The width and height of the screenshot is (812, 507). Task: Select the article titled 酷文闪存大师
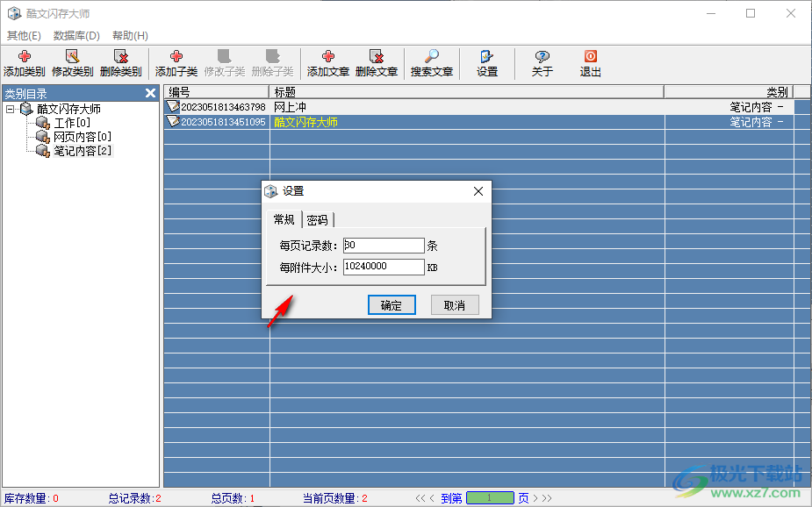(305, 122)
